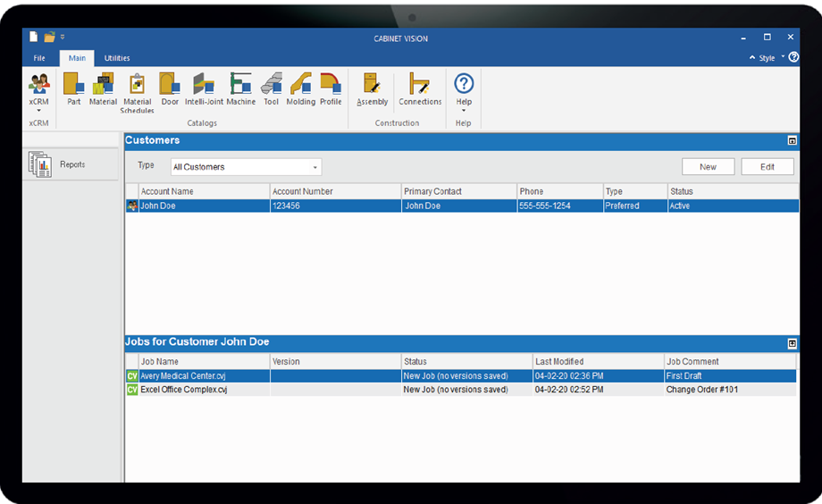Select the Excel Office Complex.cvj job
822x504 pixels.
click(183, 391)
